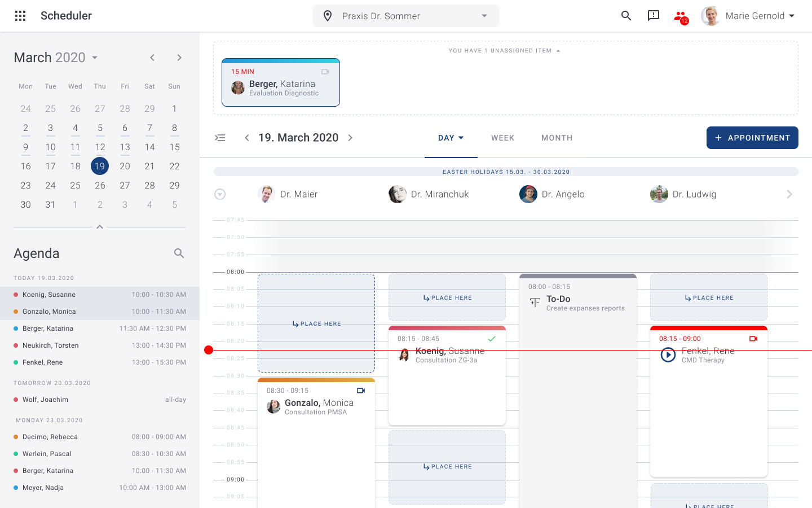Click the red current-time marker dot
Image resolution: width=812 pixels, height=508 pixels.
[x=209, y=350]
